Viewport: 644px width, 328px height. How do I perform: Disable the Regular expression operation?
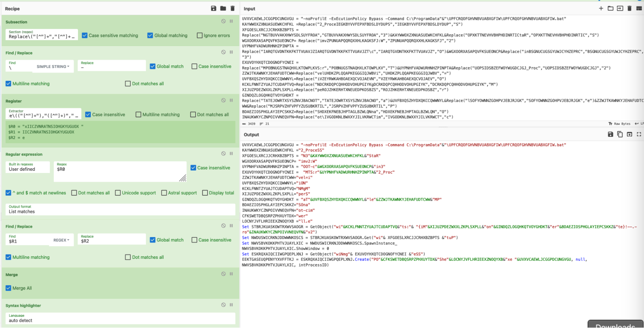(223, 153)
